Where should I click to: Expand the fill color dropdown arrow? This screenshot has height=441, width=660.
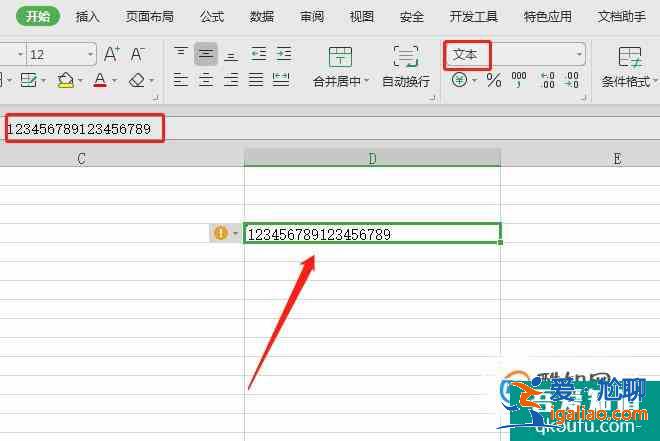click(80, 80)
